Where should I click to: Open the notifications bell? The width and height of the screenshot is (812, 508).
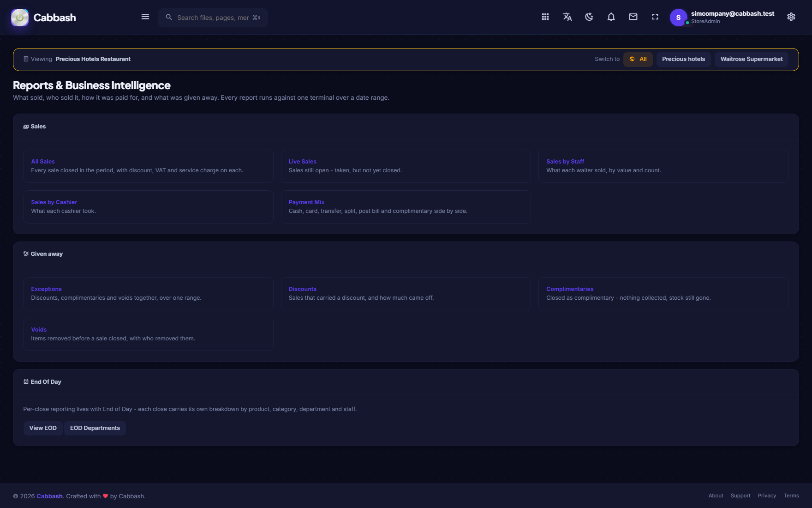click(611, 17)
